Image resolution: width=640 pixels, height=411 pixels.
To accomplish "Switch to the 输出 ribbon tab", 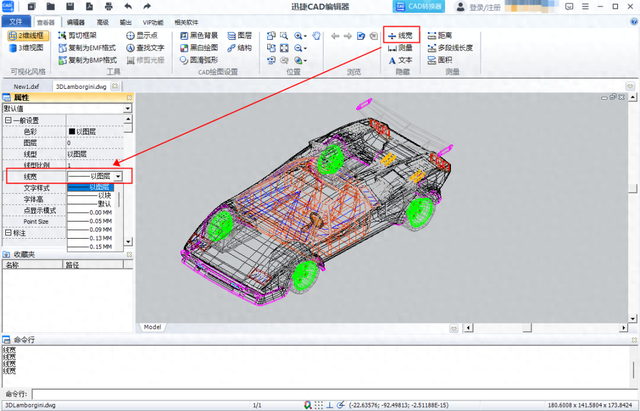I will tap(126, 22).
